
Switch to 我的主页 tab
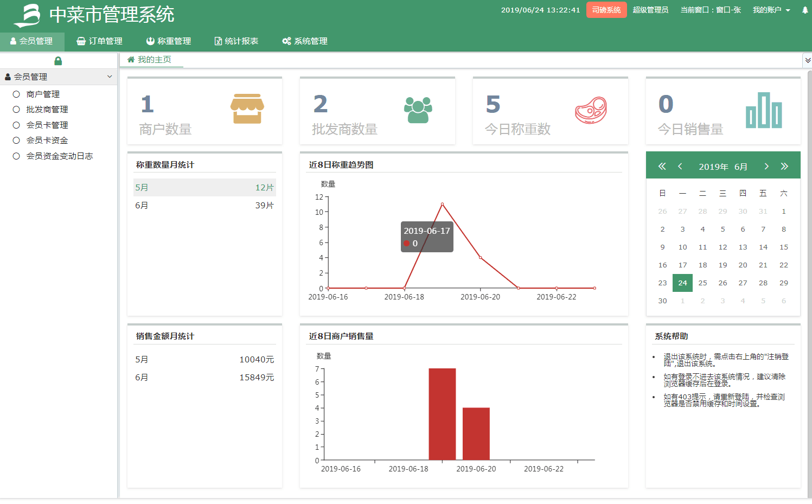151,60
